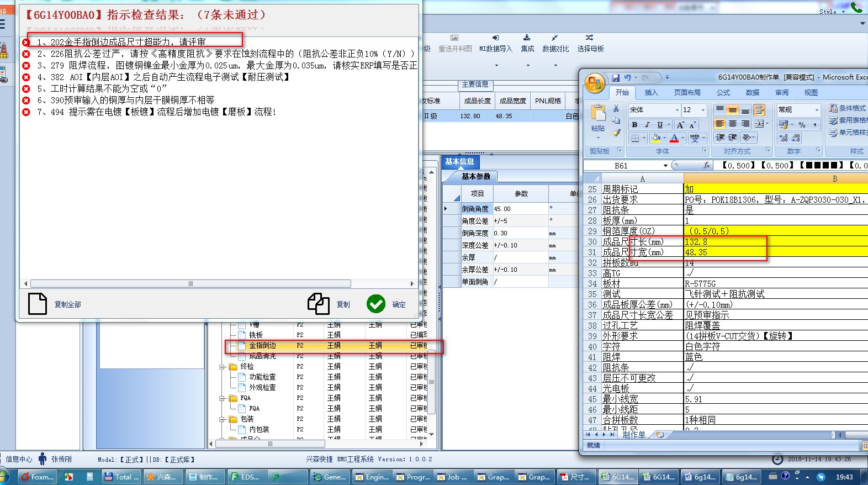This screenshot has height=485, width=868.
Task: Align cell content to bottom
Action: coord(745,110)
